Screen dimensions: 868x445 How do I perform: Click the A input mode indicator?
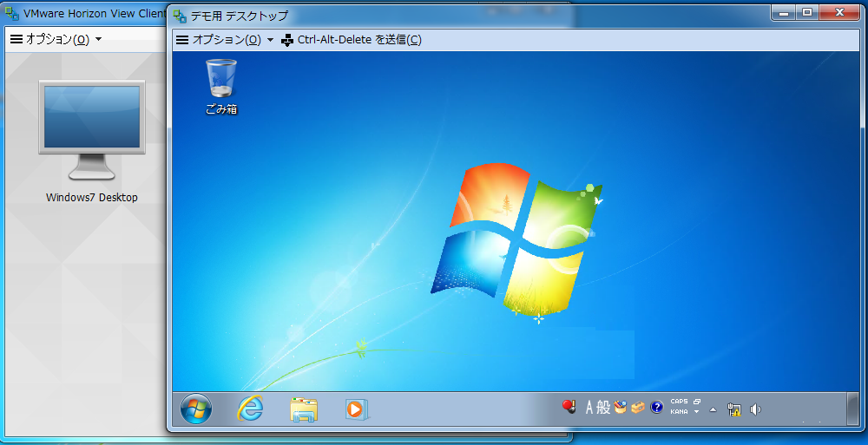click(x=589, y=408)
